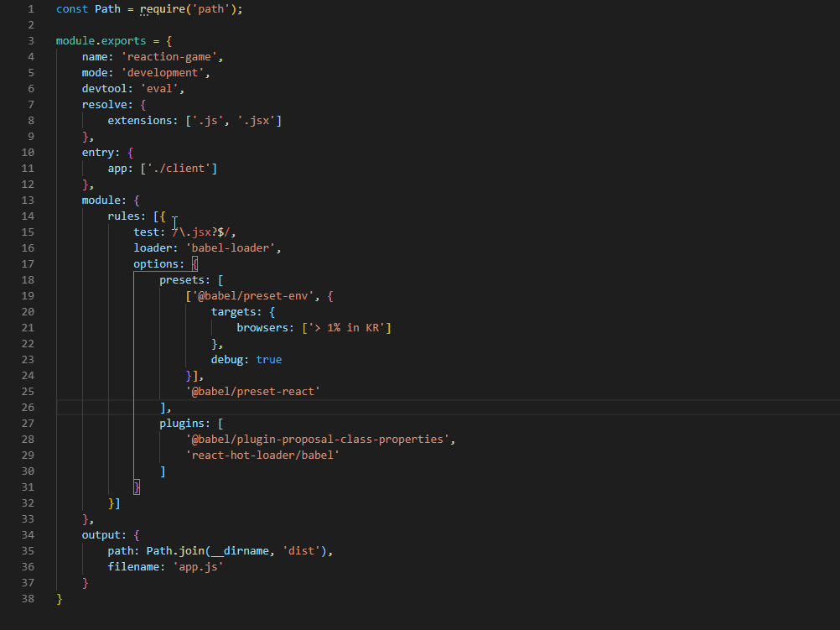Click the 'dist' string on line 35
This screenshot has width=840, height=630.
302,550
